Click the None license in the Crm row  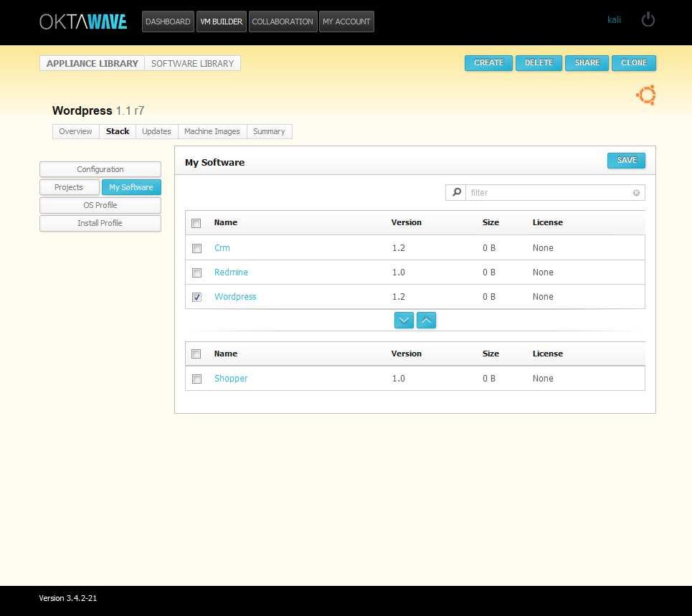coord(543,248)
